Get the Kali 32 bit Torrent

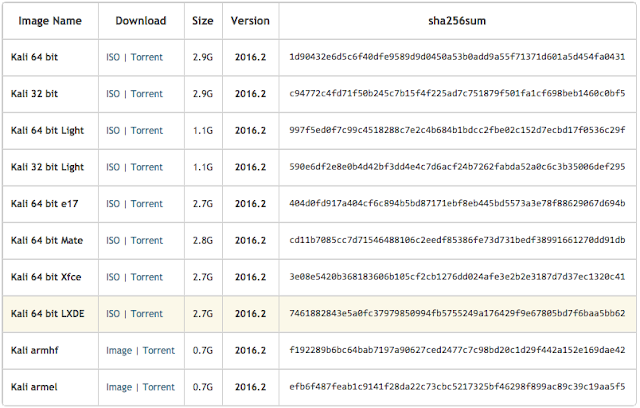(x=147, y=94)
